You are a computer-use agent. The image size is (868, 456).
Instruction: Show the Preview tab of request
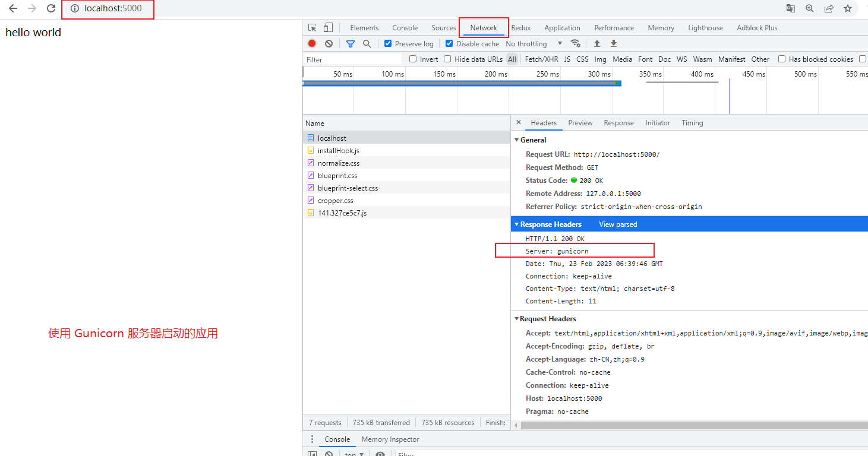pyautogui.click(x=580, y=123)
